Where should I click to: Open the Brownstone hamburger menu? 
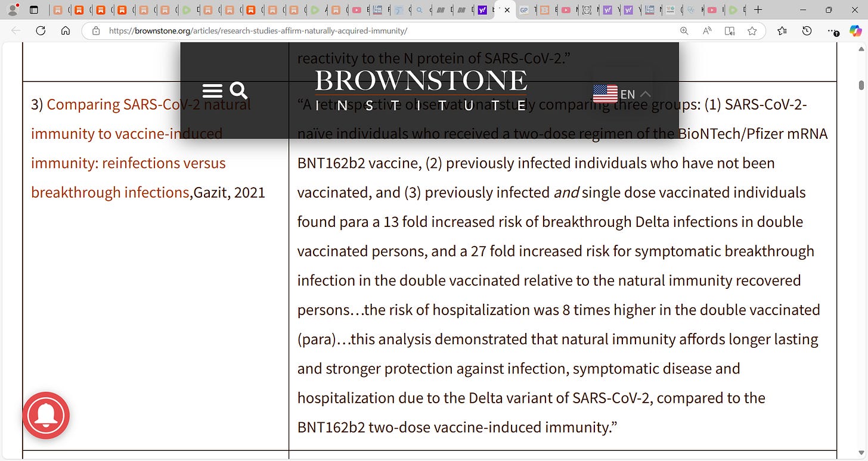(x=212, y=91)
